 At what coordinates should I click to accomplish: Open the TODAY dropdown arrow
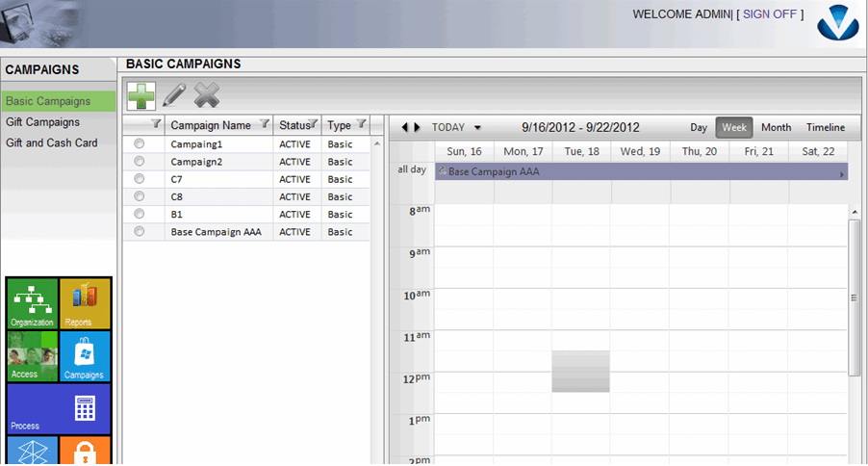click(478, 127)
